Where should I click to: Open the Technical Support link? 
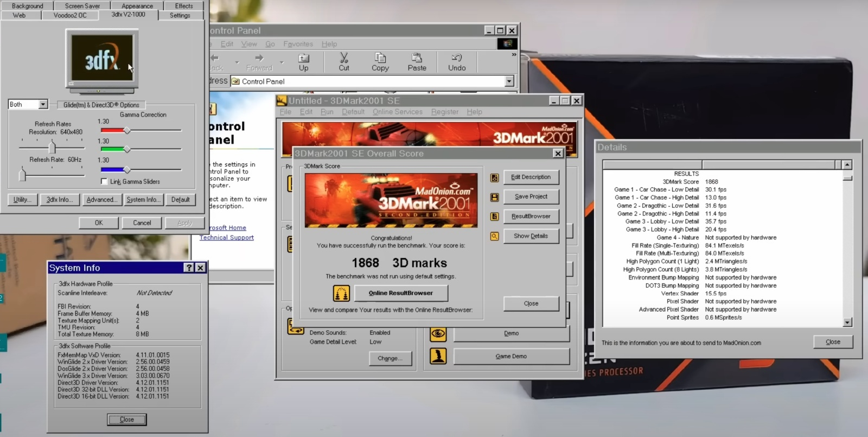226,238
